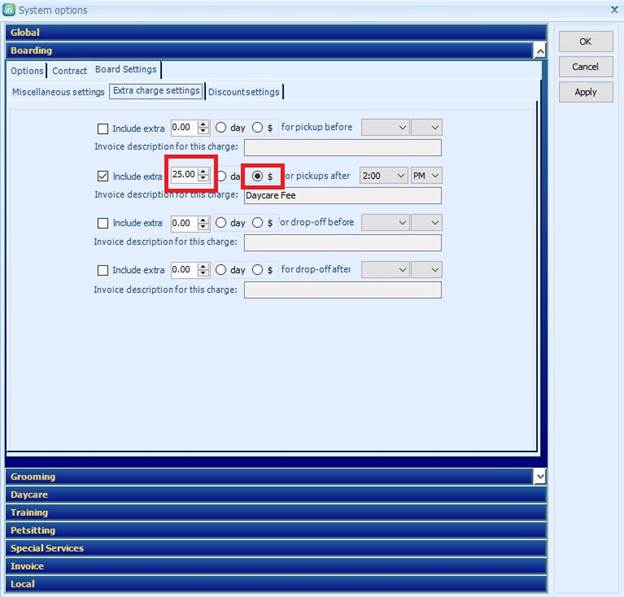Click drop-off before invoice description field

click(x=343, y=242)
